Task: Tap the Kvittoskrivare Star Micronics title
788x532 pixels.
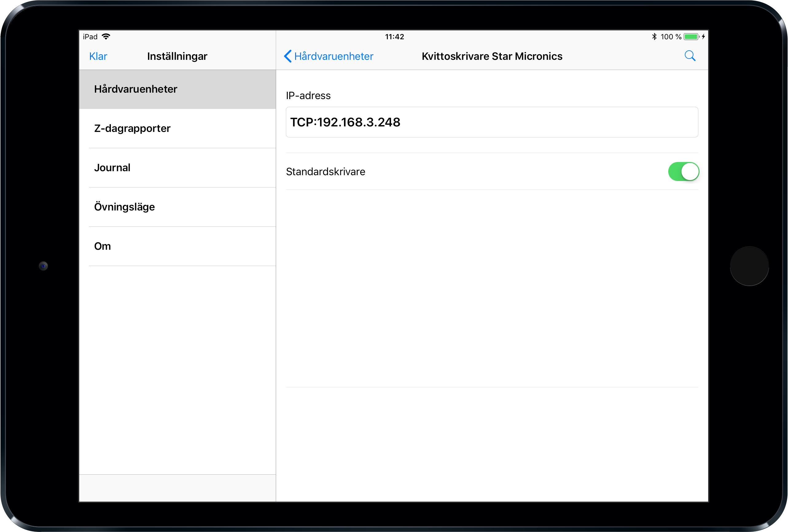Action: (492, 56)
